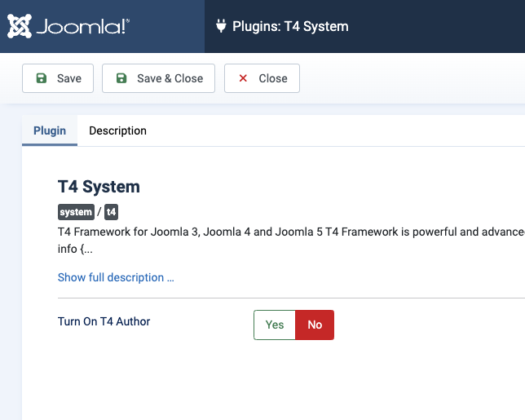The height and width of the screenshot is (420, 525).
Task: Click the T4 Framework description text
Action: 291,240
